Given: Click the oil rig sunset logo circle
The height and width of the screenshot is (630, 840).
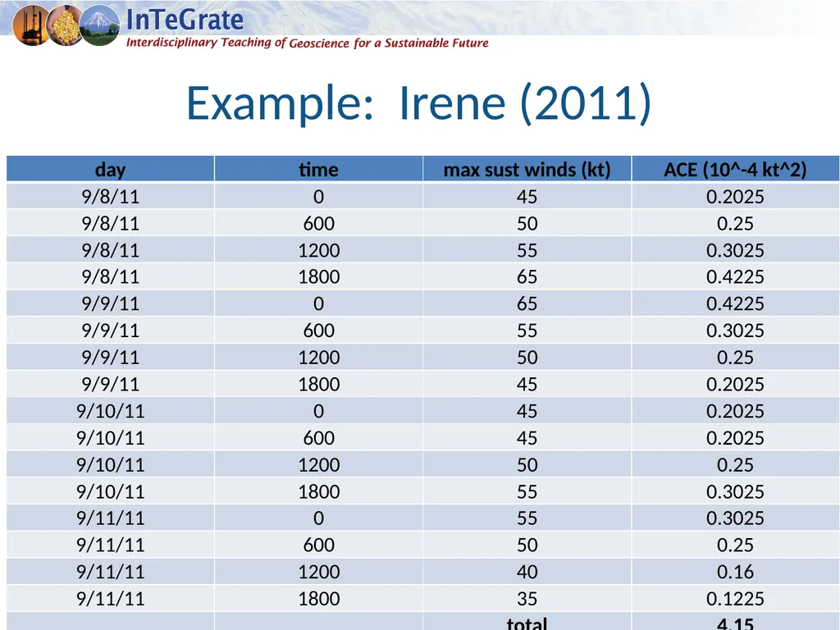Looking at the screenshot, I should click(x=30, y=25).
